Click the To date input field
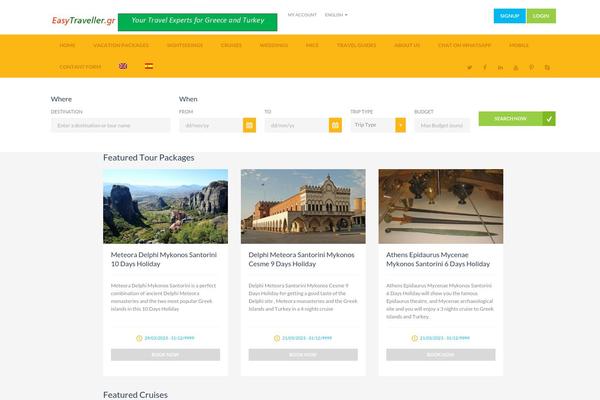Viewport: 600px width, 400px height. [x=297, y=125]
